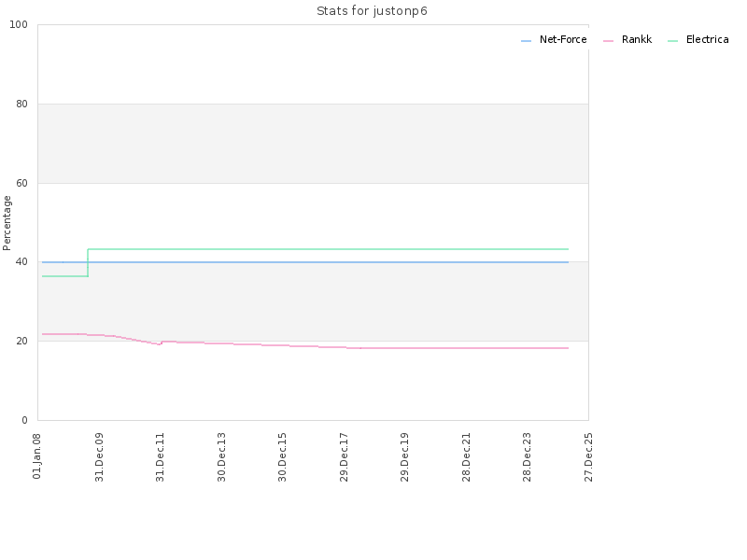Screen dimensions: 747x560
Task: Click the Percentage y-axis label
Action: 7,223
